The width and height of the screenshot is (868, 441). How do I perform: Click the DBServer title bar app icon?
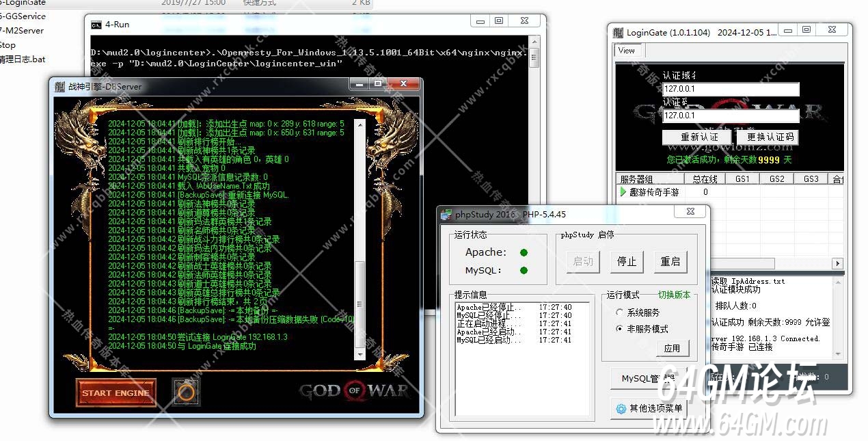59,86
